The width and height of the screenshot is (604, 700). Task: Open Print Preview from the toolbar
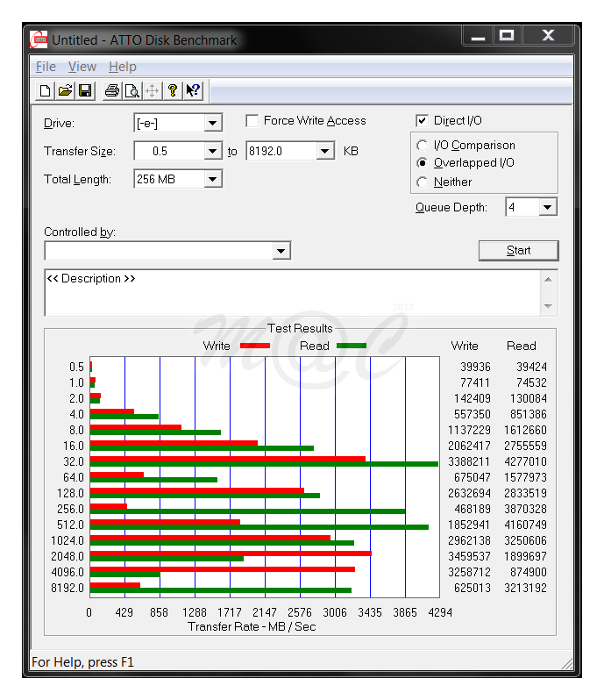(x=132, y=91)
